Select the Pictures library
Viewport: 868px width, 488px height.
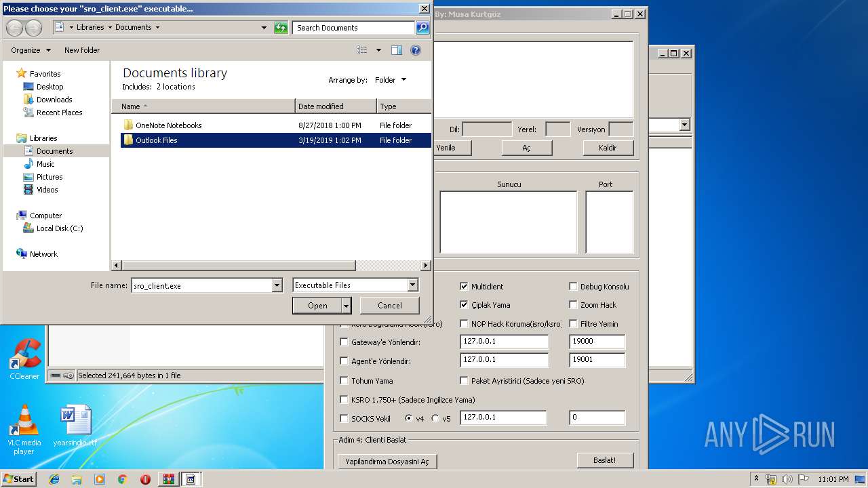click(50, 177)
